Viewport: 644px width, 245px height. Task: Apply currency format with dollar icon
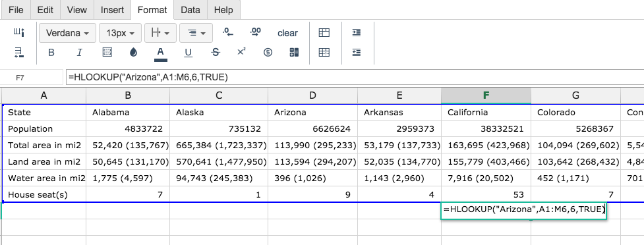coord(268,53)
